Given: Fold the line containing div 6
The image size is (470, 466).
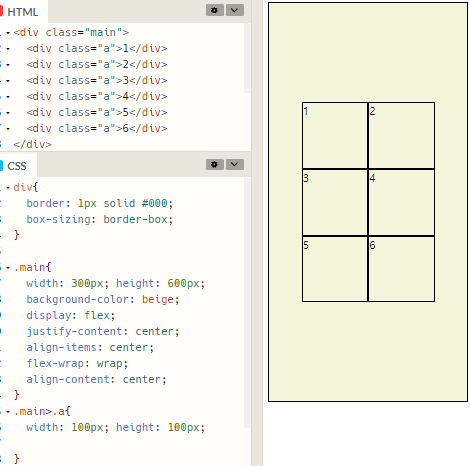Looking at the screenshot, I should [8, 129].
